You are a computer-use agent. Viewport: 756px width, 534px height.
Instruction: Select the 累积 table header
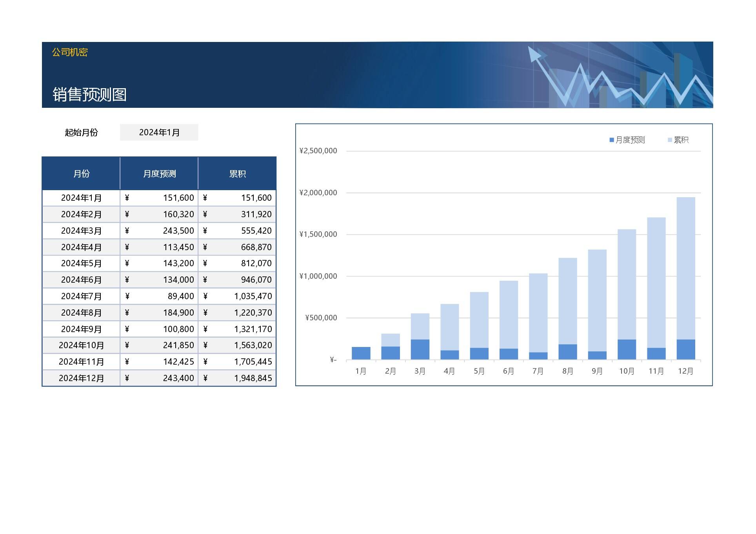click(x=237, y=174)
